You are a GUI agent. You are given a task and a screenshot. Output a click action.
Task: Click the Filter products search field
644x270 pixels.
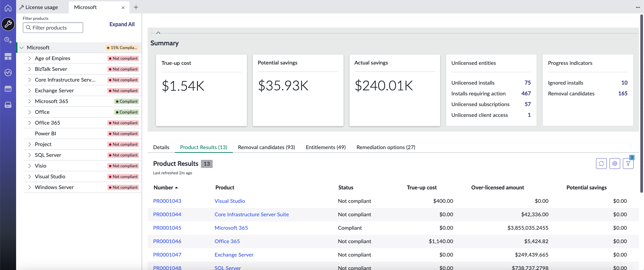point(53,28)
